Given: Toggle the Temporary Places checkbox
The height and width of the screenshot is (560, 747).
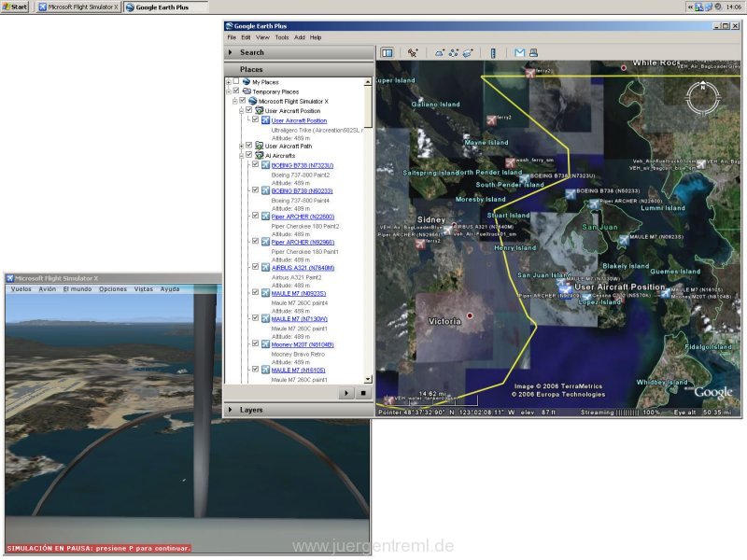Looking at the screenshot, I should [x=236, y=91].
